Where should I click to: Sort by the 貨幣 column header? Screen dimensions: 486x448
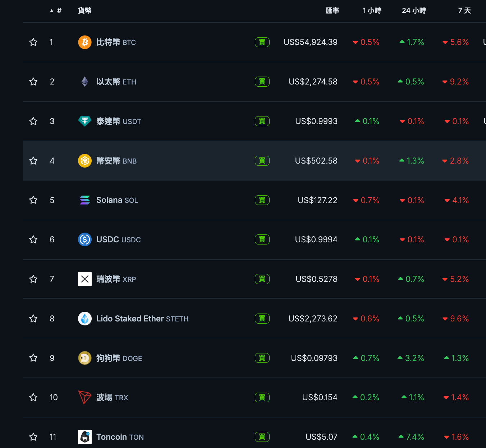point(85,11)
